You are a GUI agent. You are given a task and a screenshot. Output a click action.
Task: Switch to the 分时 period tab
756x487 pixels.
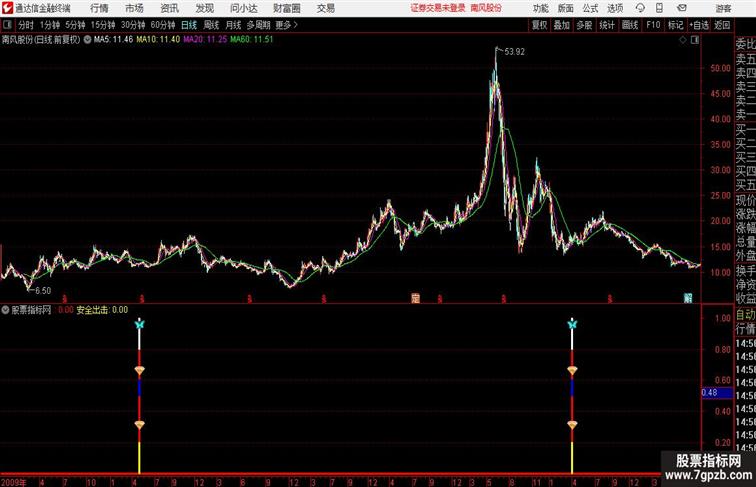pyautogui.click(x=26, y=25)
